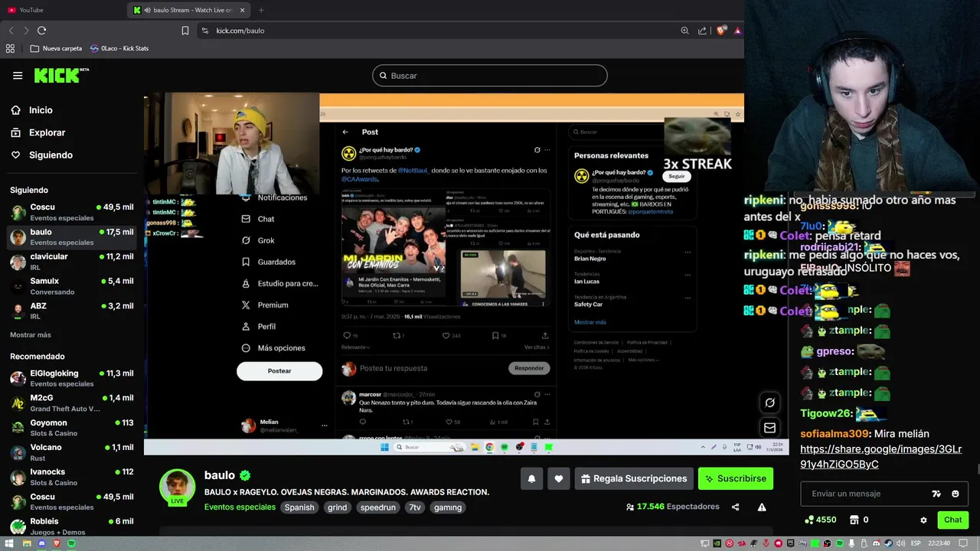Open clavicular channel in sidebar
Screen dimensions: 980x551
[x=72, y=262]
